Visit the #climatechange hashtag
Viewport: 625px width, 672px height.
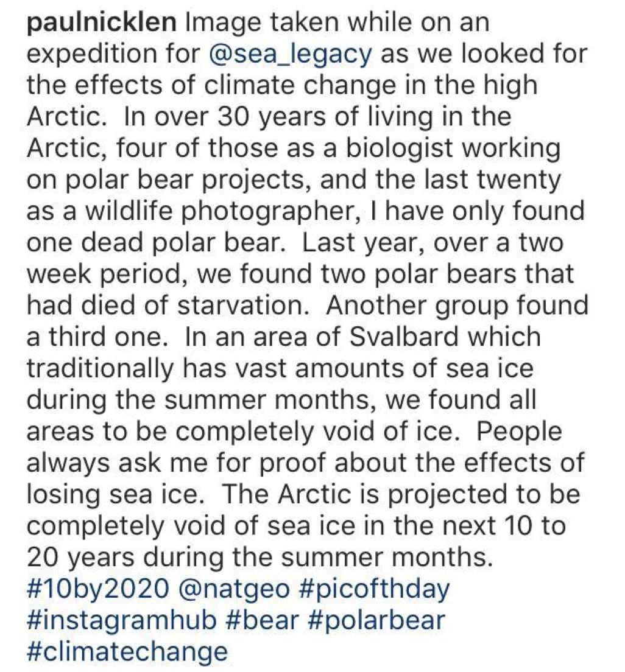(127, 653)
